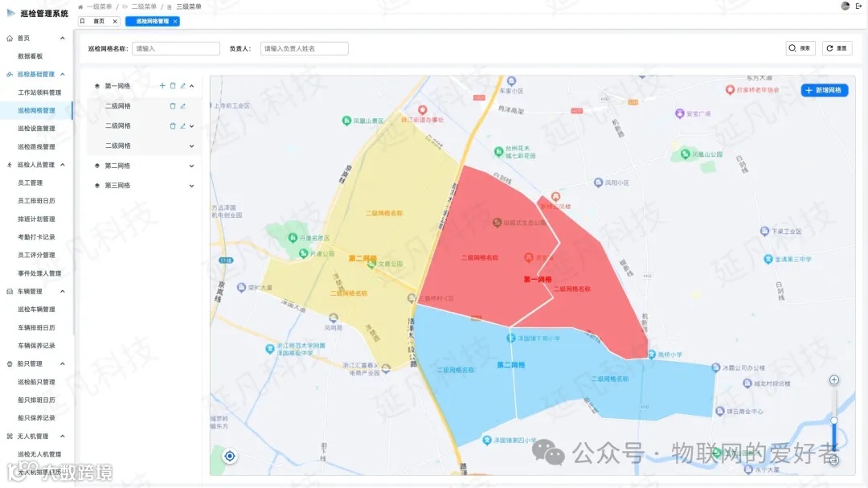Image resolution: width=868 pixels, height=488 pixels.
Task: Click the logout icon at top right
Action: (858, 6)
